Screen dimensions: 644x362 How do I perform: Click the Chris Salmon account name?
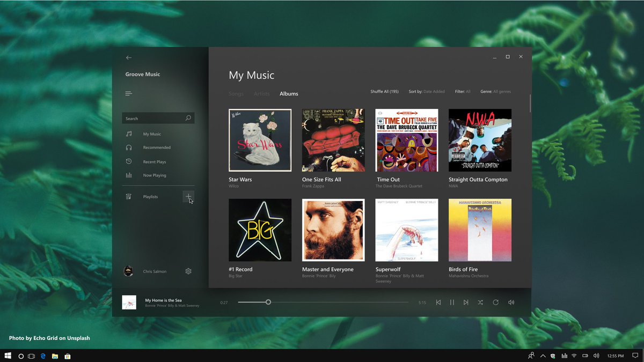155,271
